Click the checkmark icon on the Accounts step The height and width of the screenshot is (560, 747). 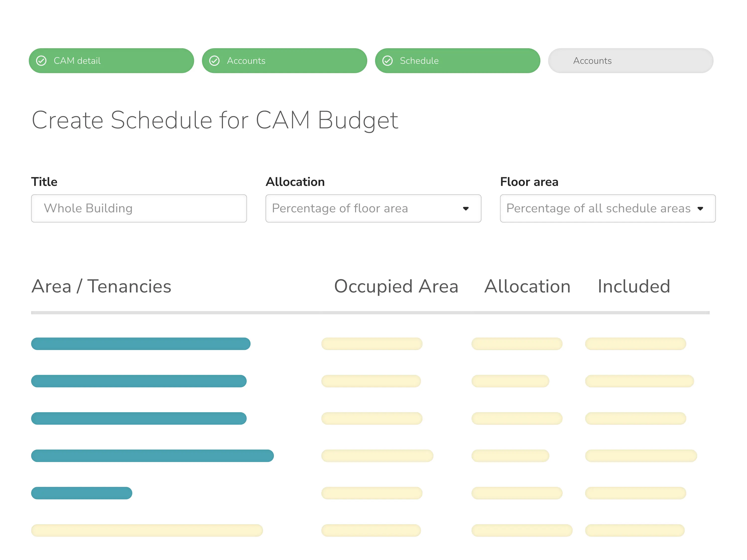coord(215,61)
